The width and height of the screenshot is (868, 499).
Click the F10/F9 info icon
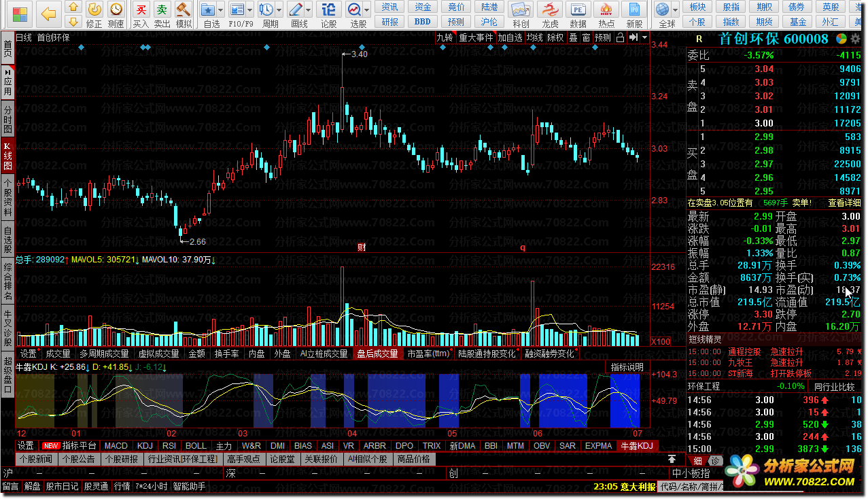tap(237, 10)
